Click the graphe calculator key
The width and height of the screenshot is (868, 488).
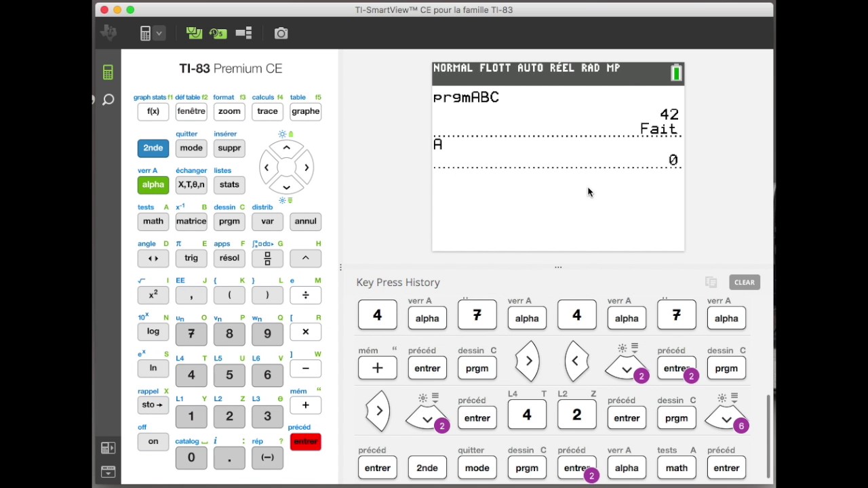pos(305,111)
